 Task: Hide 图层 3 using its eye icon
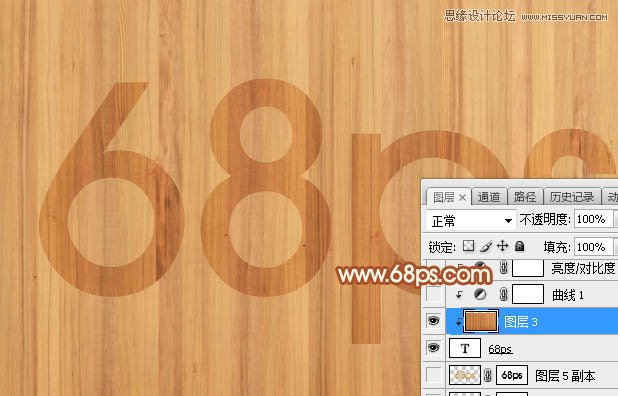coord(434,321)
